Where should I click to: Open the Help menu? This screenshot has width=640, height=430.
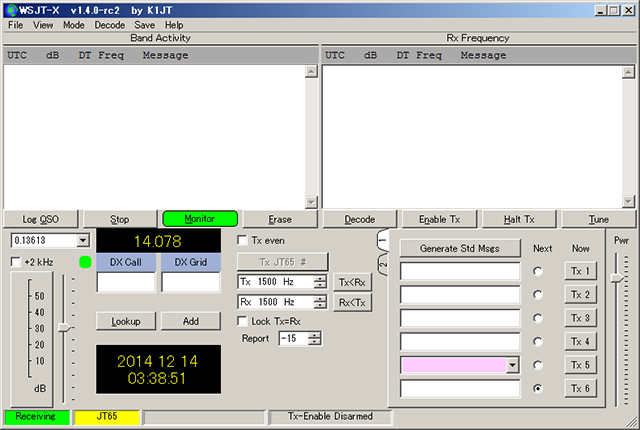174,25
